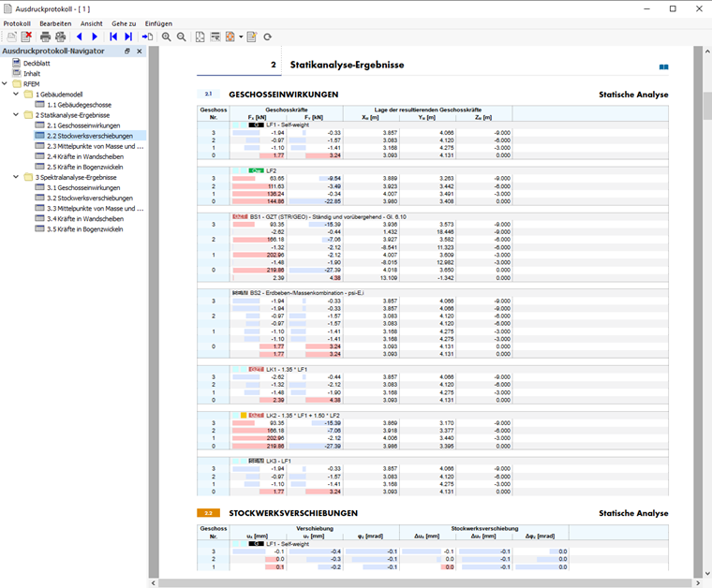Zoom in using the magnifier plus icon
This screenshot has height=588, width=712.
point(167,37)
